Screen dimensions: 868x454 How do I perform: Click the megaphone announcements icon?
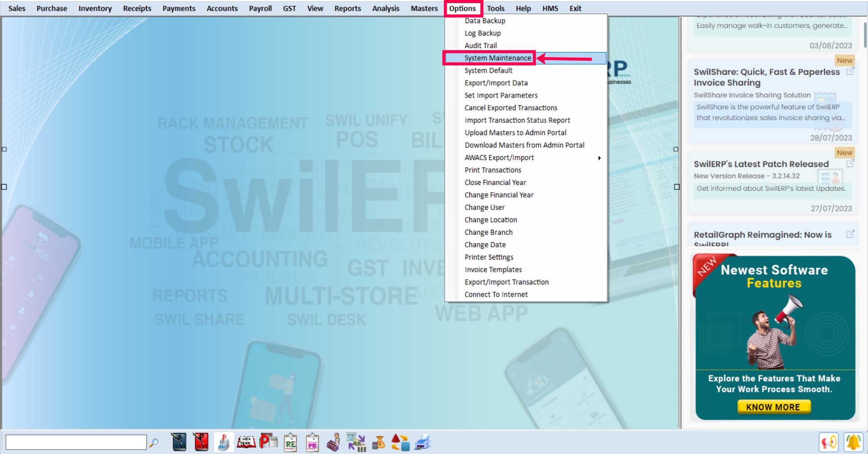tap(828, 442)
